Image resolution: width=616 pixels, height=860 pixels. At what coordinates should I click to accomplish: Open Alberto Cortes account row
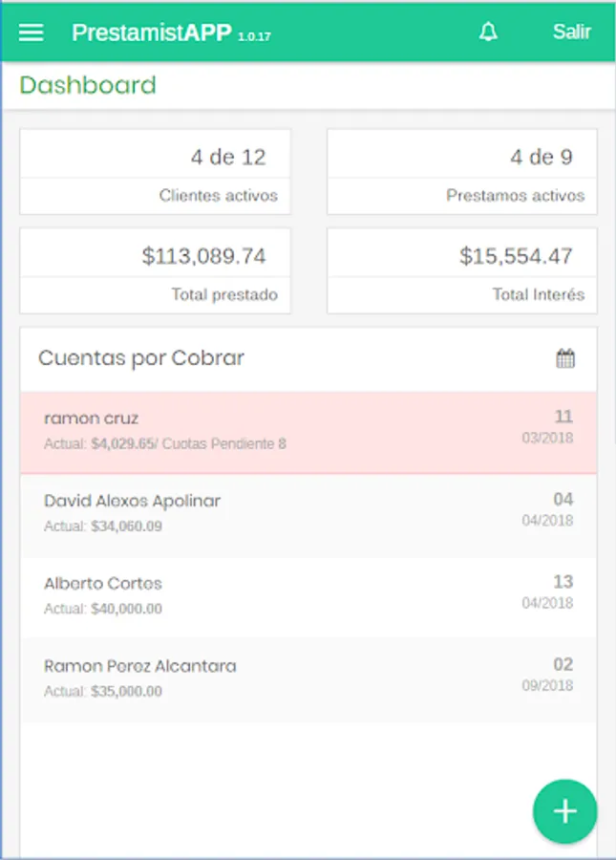pyautogui.click(x=308, y=598)
